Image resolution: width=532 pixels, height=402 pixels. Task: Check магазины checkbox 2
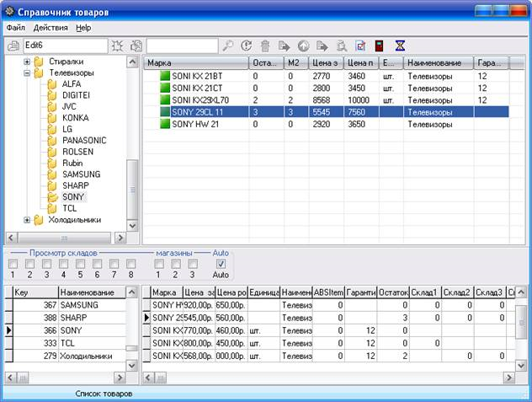pos(176,264)
